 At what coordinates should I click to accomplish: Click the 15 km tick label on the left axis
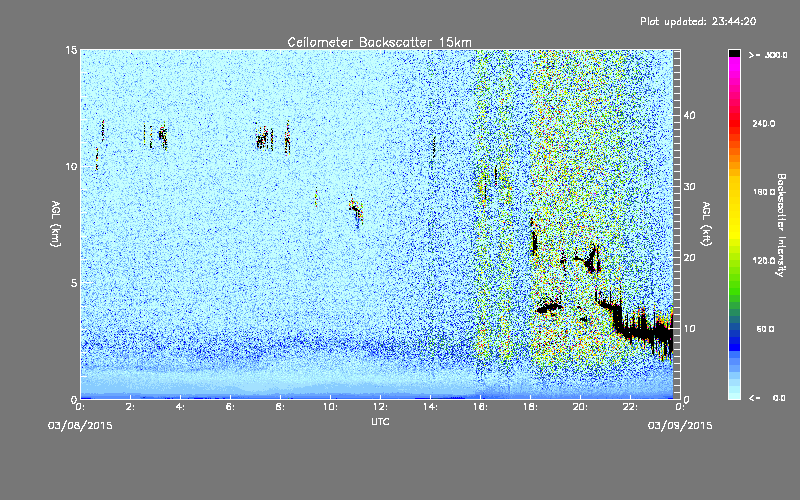(x=71, y=50)
